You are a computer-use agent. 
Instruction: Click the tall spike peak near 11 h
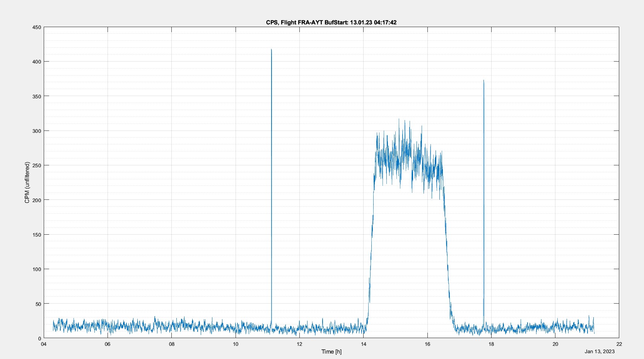tap(272, 50)
